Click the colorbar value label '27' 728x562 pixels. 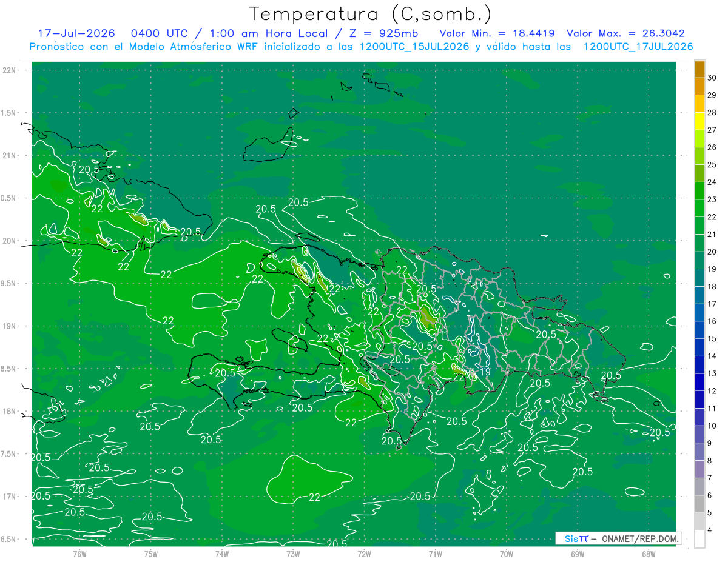(x=712, y=130)
